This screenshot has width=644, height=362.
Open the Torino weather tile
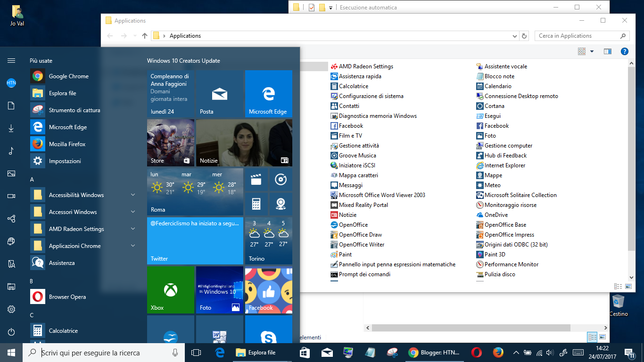click(x=269, y=241)
